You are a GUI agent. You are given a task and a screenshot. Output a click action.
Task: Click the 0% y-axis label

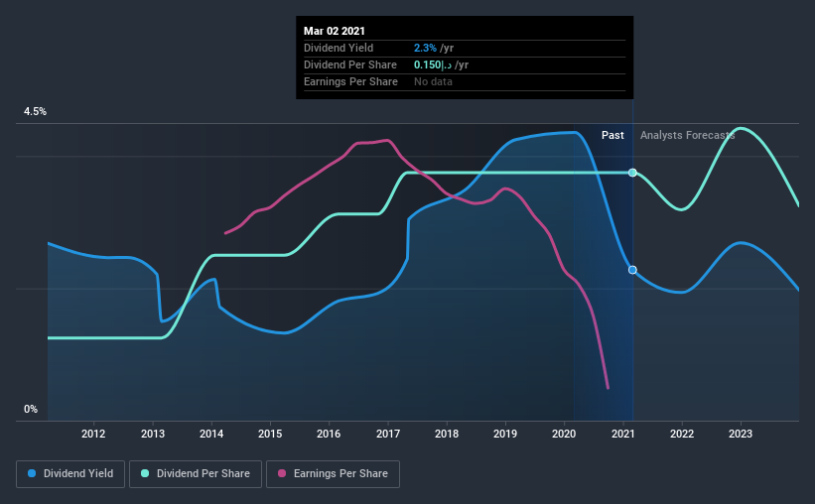[31, 410]
